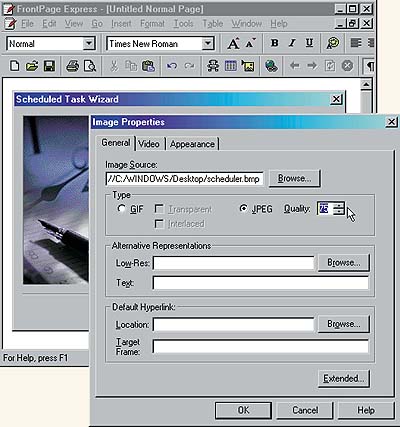Open the Format menu
Image resolution: width=400 pixels, height=427 pixels.
(x=152, y=24)
